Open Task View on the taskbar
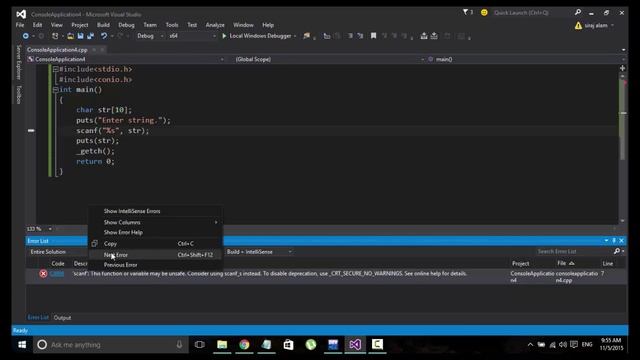 pos(200,345)
